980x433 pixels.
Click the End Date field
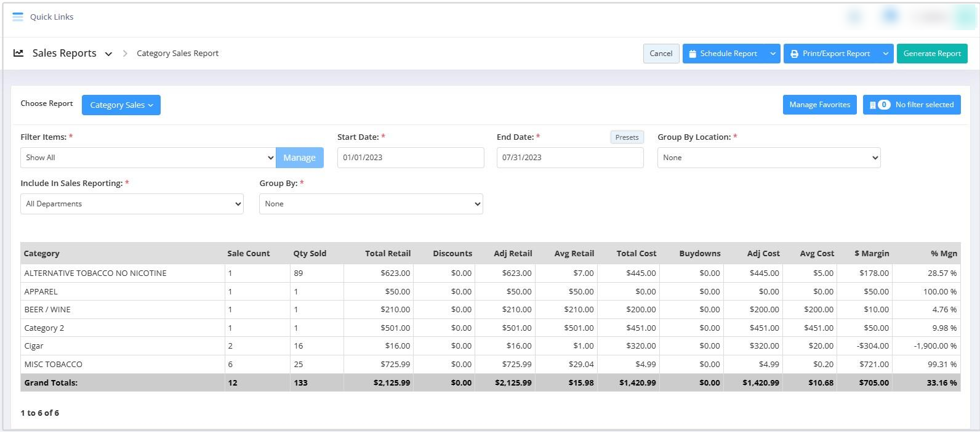(x=570, y=158)
